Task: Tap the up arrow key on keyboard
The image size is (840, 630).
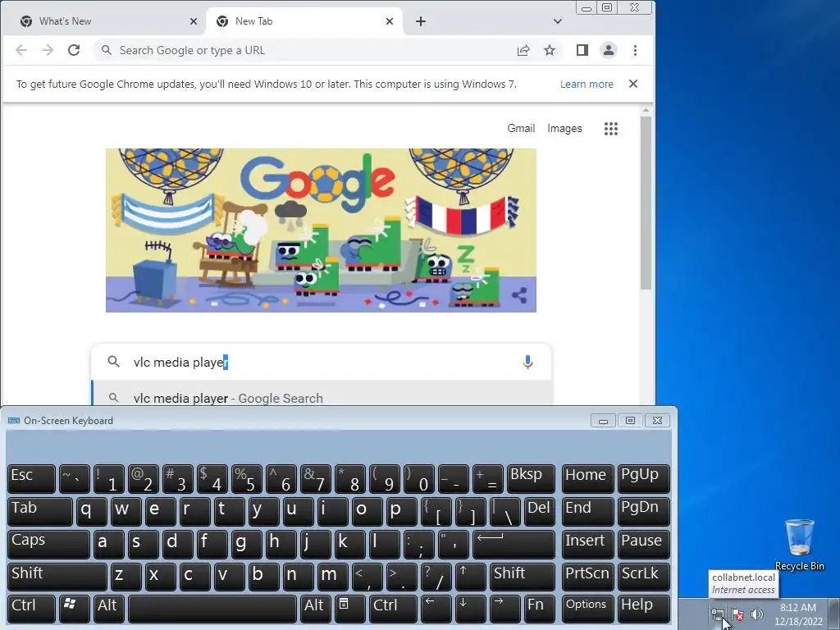Action: point(470,577)
